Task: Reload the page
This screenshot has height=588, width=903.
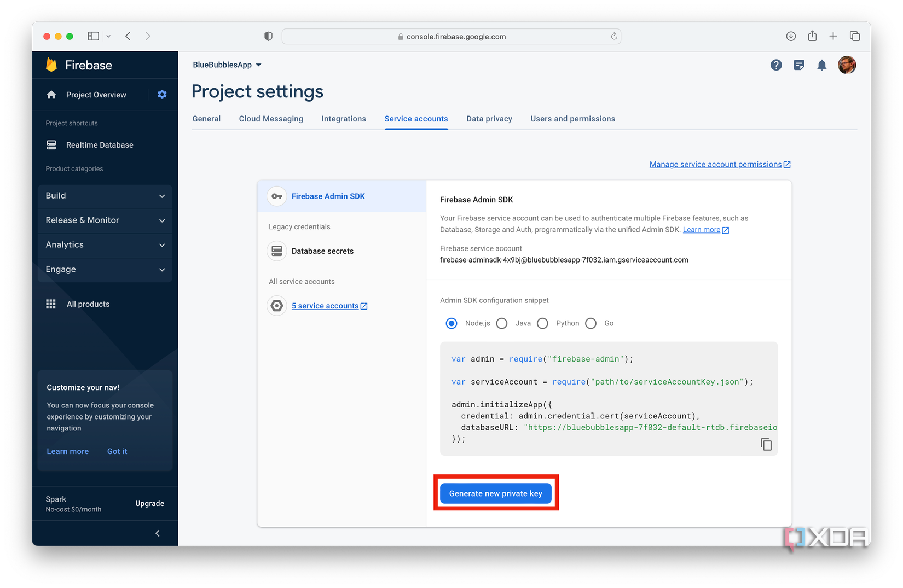Action: click(x=614, y=36)
